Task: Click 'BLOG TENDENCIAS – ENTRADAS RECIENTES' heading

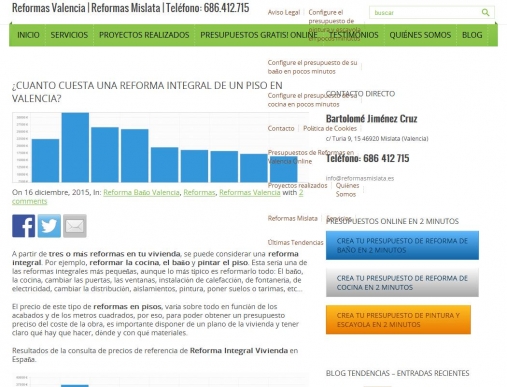Action: coord(398,373)
